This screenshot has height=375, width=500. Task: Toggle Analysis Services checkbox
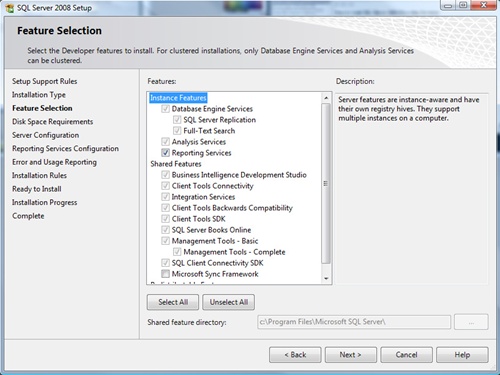165,142
